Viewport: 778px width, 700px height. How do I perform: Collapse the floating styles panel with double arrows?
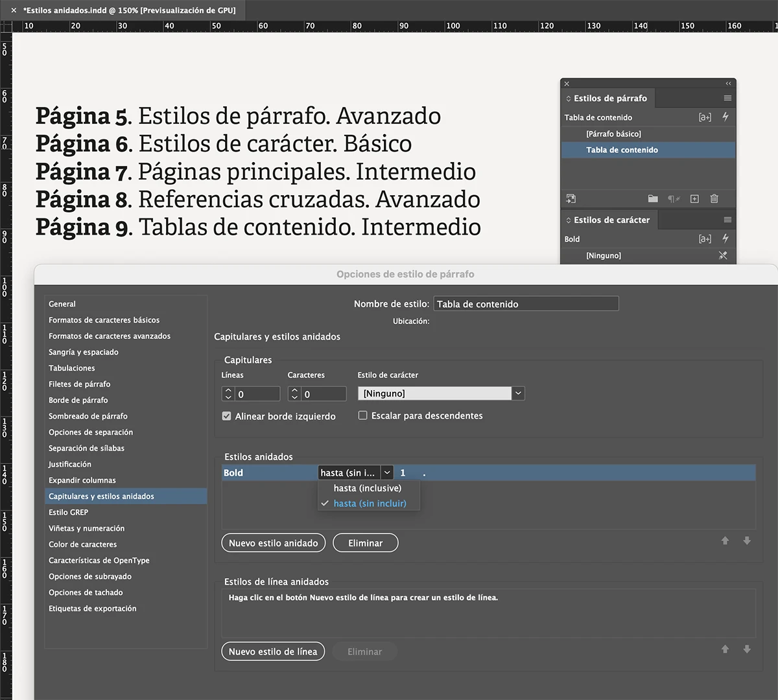[728, 84]
